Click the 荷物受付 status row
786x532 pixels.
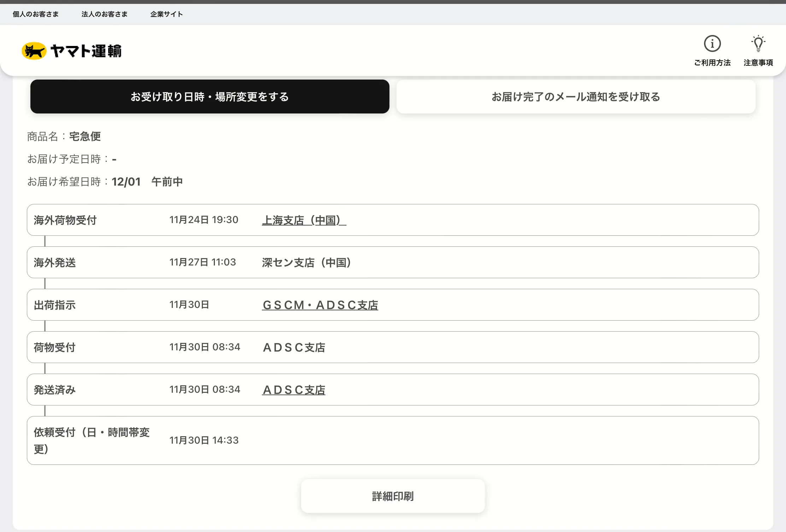(x=55, y=347)
